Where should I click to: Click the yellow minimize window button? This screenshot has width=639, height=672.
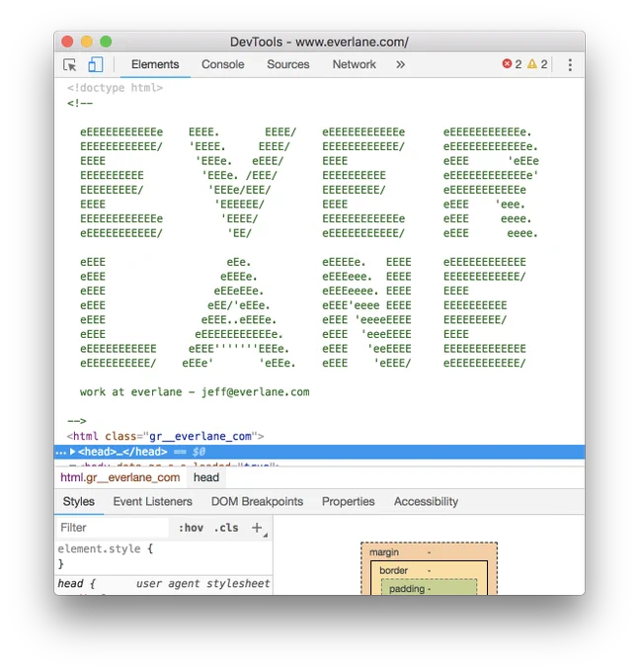click(87, 42)
